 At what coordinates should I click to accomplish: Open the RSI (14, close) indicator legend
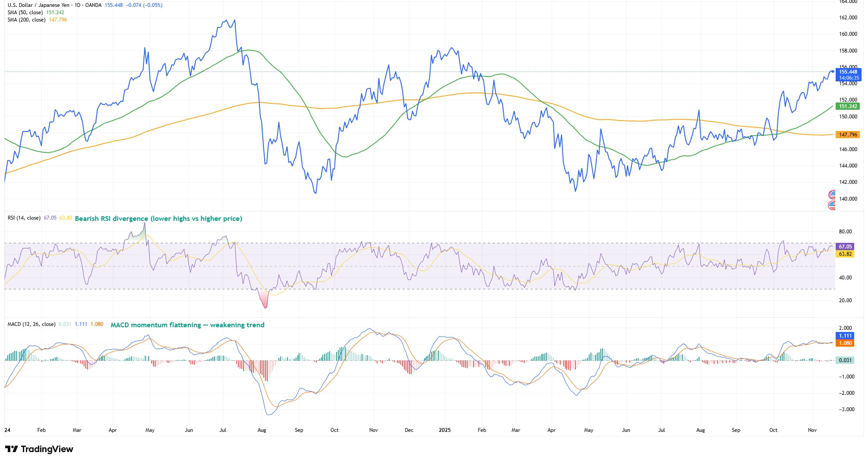coord(24,218)
